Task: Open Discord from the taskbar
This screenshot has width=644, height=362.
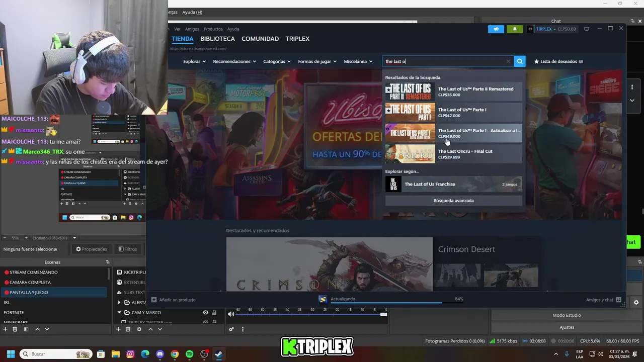Action: [160, 354]
